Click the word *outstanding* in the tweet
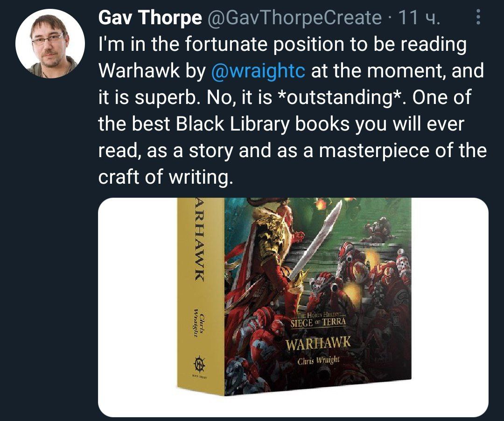Screen dimensions: 504x421 coord(341,97)
